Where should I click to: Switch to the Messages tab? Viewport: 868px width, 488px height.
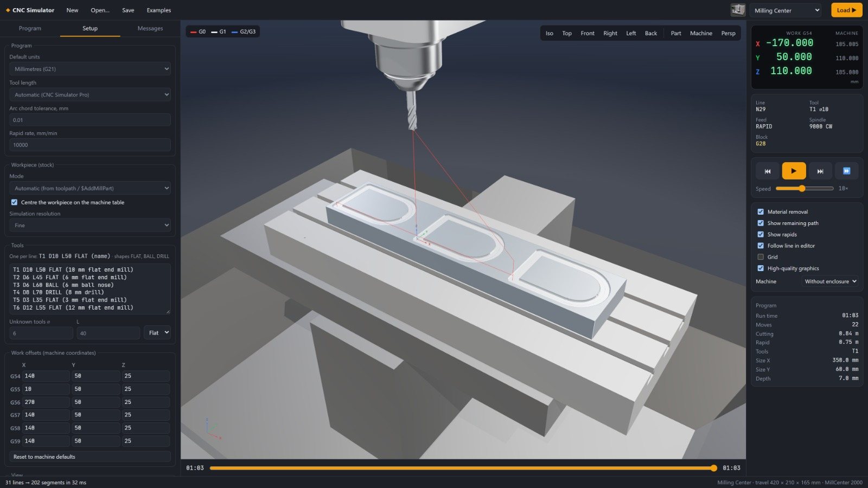pos(150,28)
